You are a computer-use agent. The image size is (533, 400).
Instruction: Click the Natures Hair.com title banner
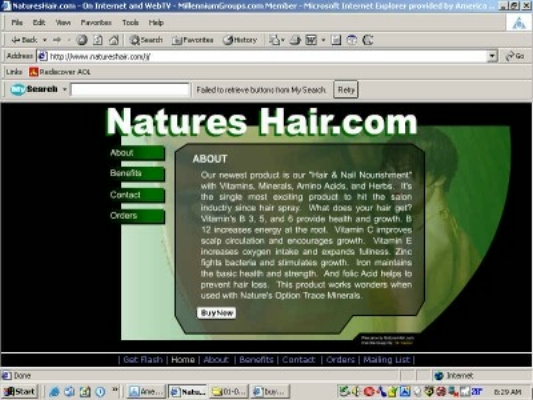pyautogui.click(x=262, y=122)
